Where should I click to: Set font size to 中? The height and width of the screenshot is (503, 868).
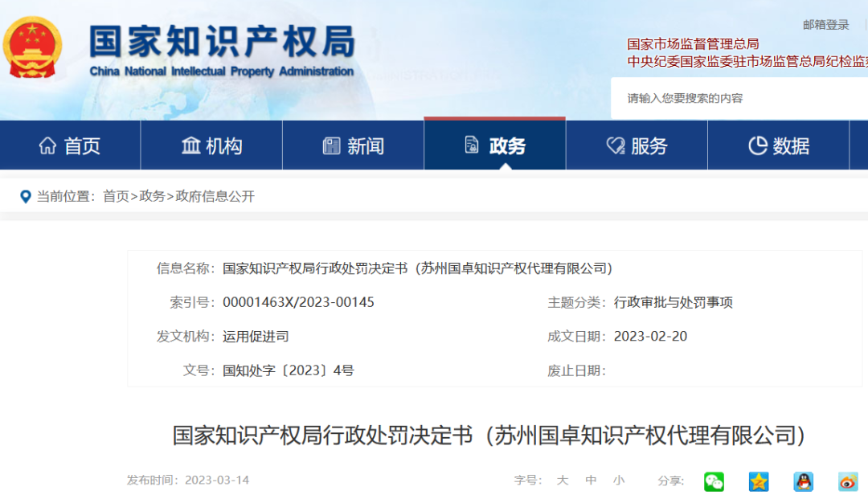coord(591,481)
